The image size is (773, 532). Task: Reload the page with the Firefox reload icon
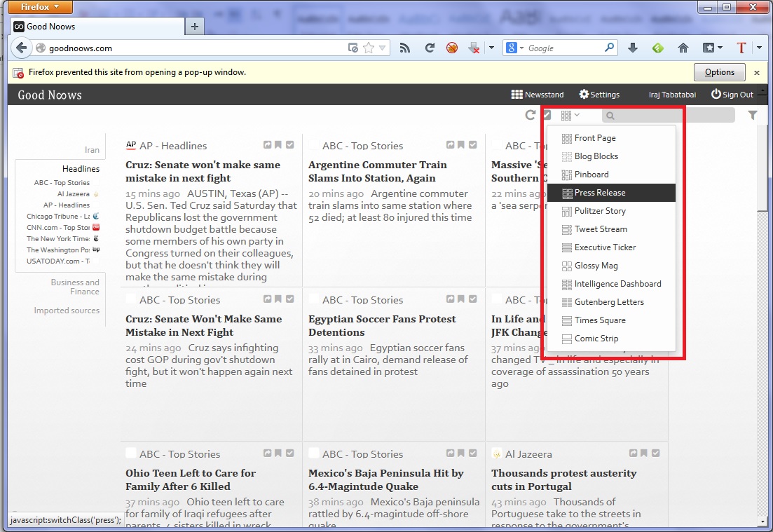(x=430, y=48)
